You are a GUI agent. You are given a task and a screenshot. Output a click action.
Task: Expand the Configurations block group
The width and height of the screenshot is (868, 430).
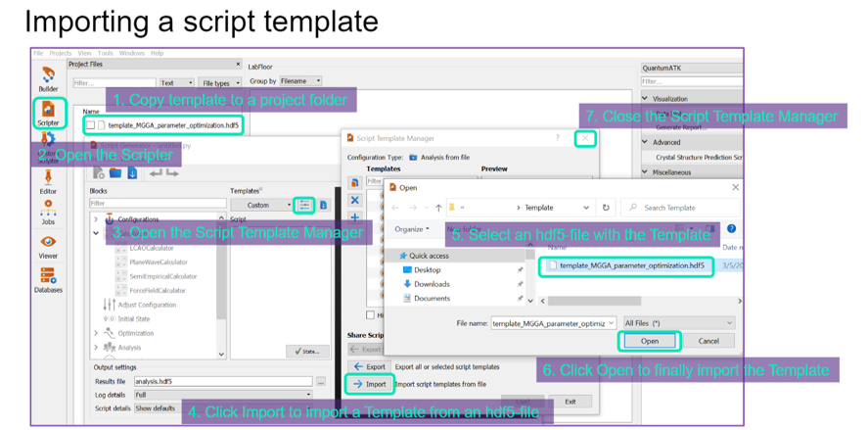96,219
